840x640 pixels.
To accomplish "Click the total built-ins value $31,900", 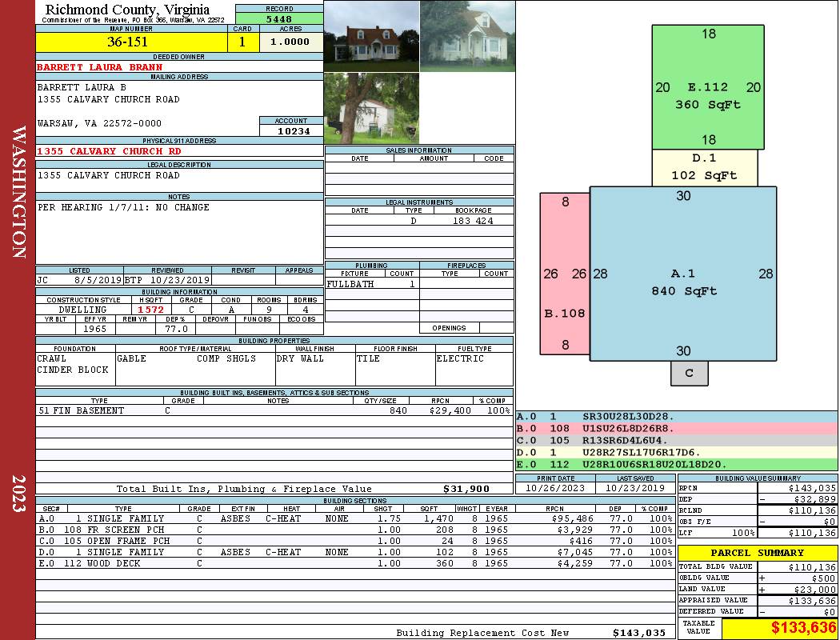I will [x=466, y=489].
